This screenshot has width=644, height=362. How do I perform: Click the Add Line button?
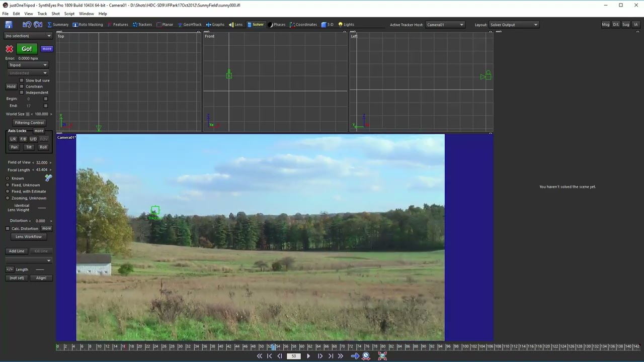[x=16, y=251]
